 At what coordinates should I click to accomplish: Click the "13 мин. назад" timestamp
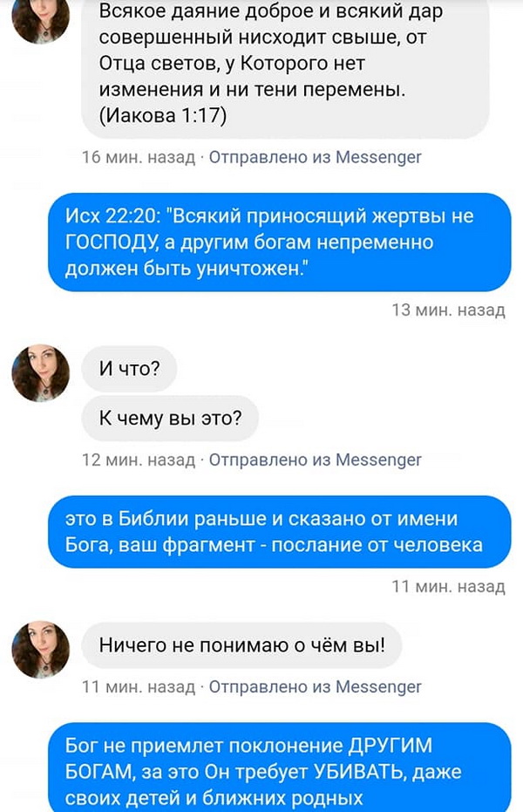pos(449,310)
